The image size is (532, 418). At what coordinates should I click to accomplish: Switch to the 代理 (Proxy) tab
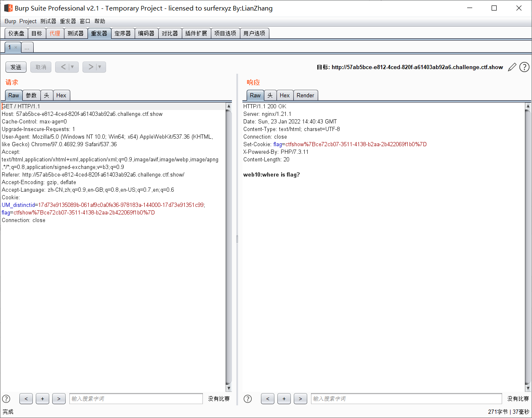click(55, 33)
